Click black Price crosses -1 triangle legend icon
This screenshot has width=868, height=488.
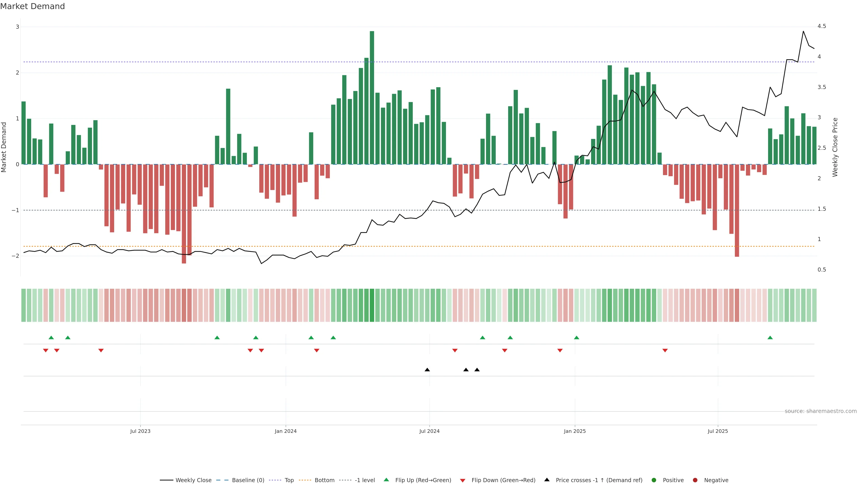(547, 480)
